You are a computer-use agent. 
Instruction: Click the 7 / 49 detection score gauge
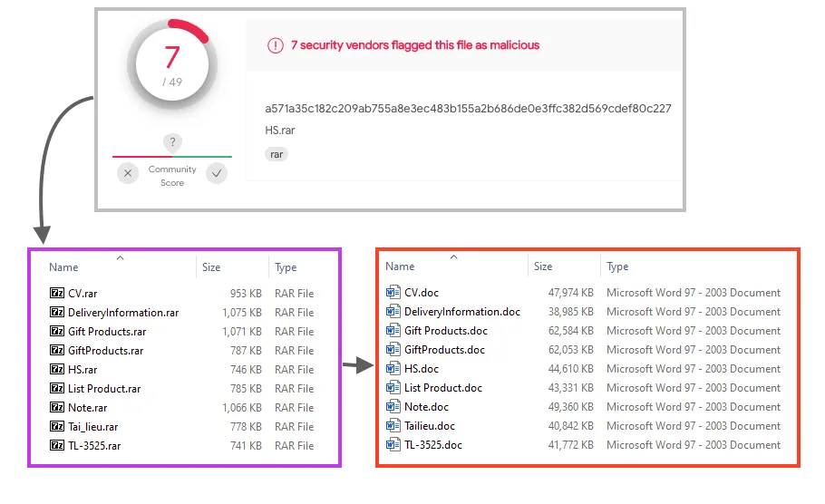click(x=172, y=64)
